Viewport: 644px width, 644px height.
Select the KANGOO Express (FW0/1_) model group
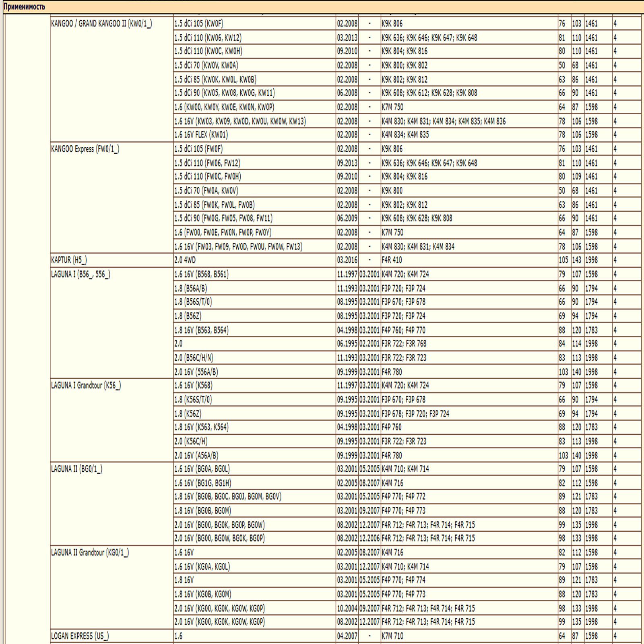tap(85, 149)
